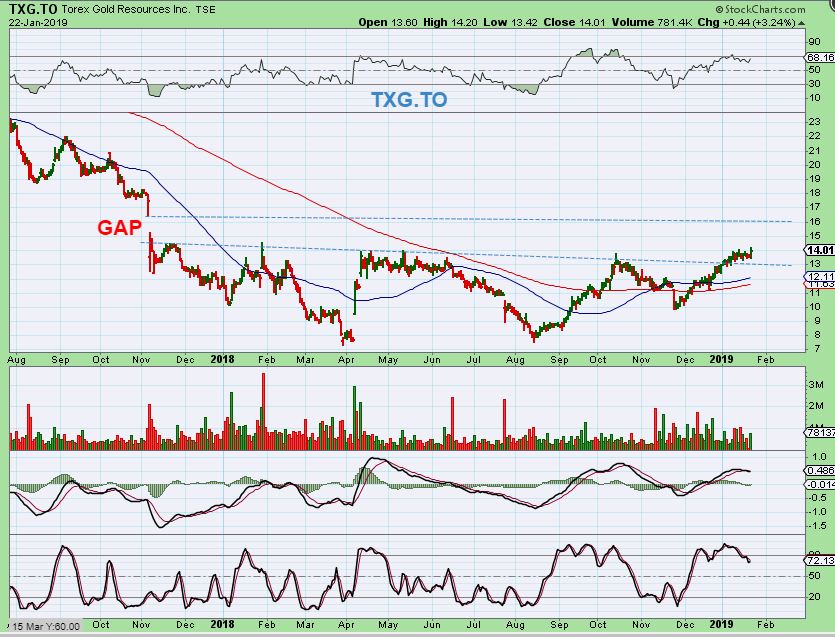
Task: Click the TSE exchange label
Action: (205, 10)
